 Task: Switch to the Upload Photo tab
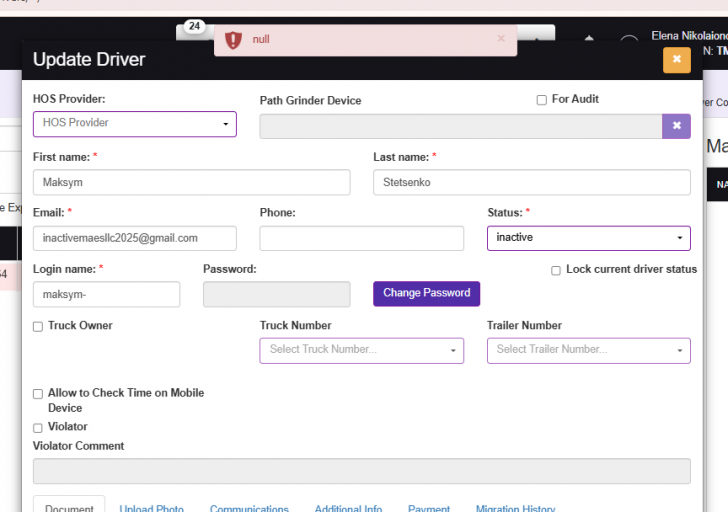[151, 508]
